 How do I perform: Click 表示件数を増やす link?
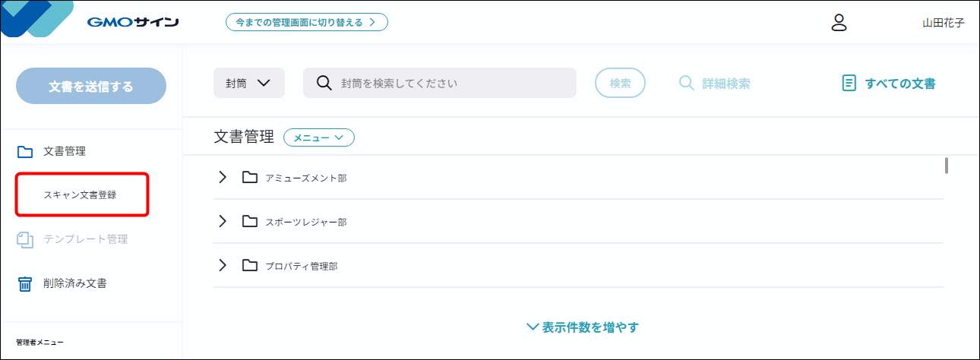coord(582,327)
